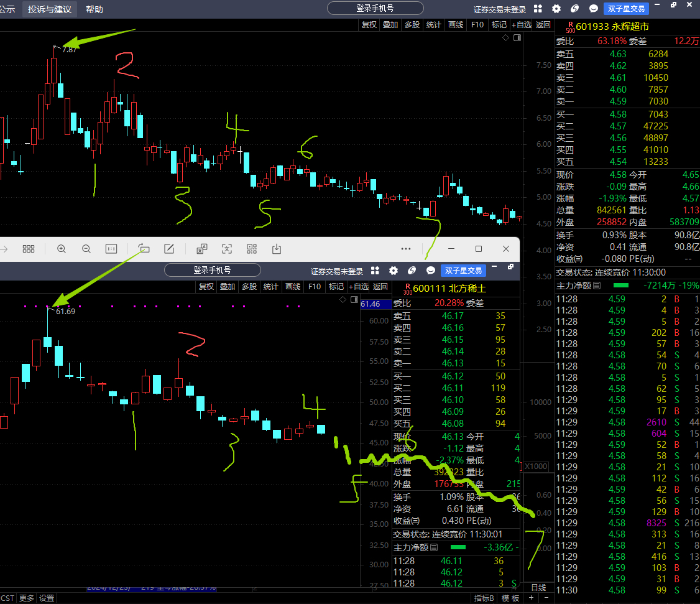Select the 日线 period tab
This screenshot has width=700, height=604.
coord(538,587)
